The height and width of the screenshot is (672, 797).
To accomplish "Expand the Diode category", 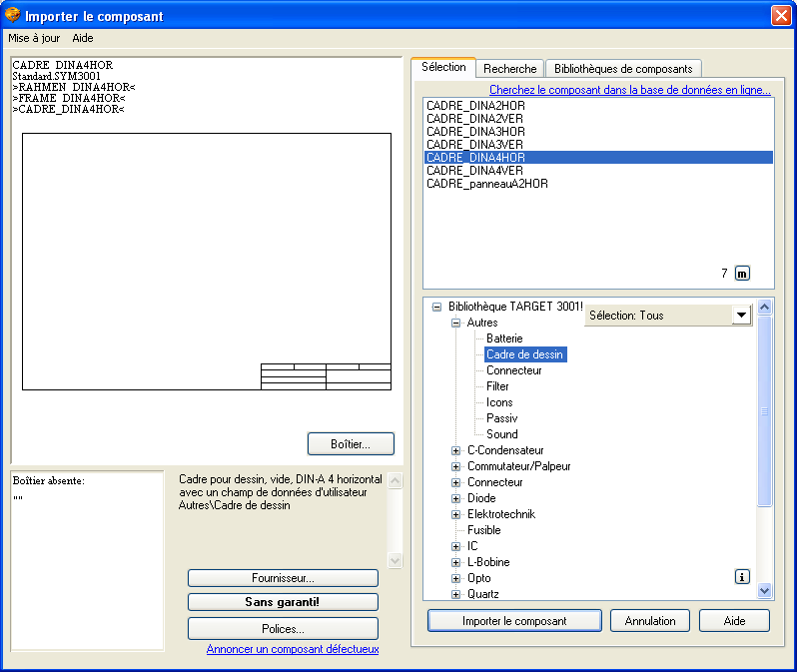I will click(455, 498).
